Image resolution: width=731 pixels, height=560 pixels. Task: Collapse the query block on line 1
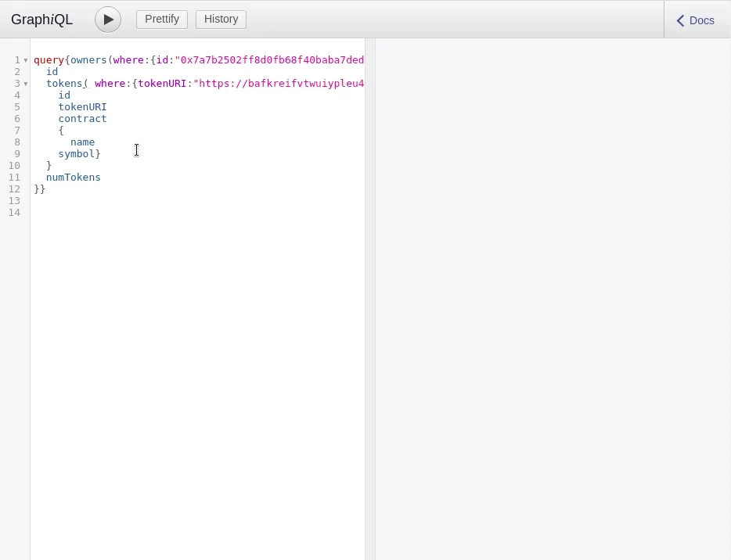click(26, 60)
